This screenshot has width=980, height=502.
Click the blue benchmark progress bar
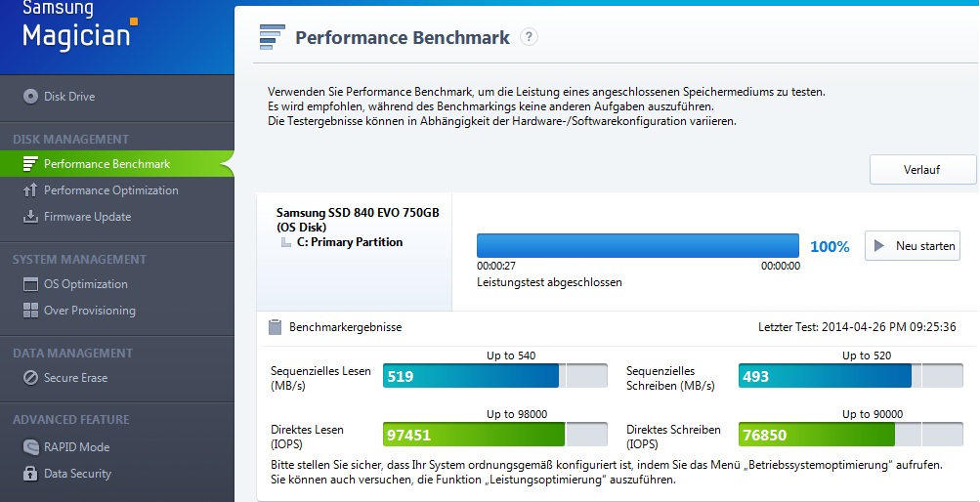click(x=637, y=245)
